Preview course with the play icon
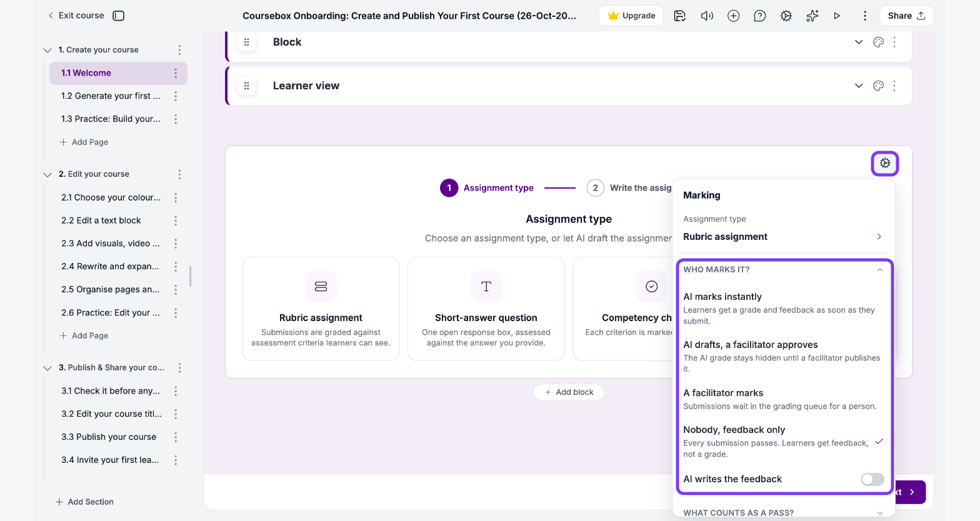The height and width of the screenshot is (521, 980). 837,16
